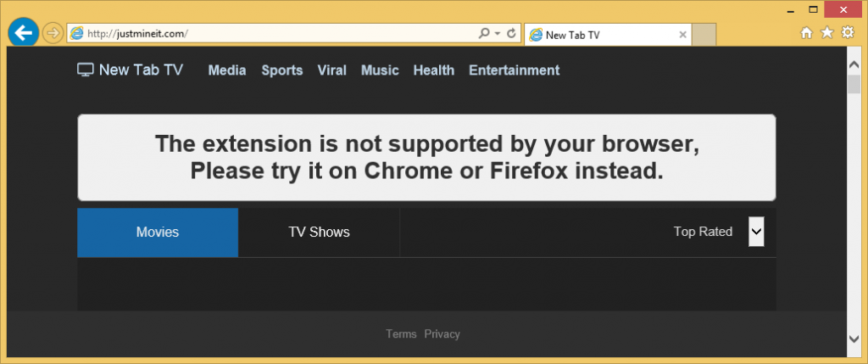Go to the Entertainment section
Screen dimensions: 868x364
(x=514, y=70)
